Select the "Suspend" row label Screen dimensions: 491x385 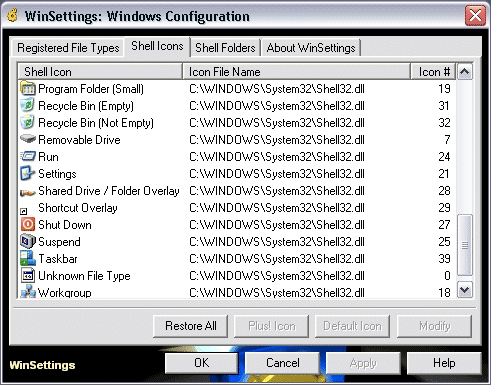point(59,242)
